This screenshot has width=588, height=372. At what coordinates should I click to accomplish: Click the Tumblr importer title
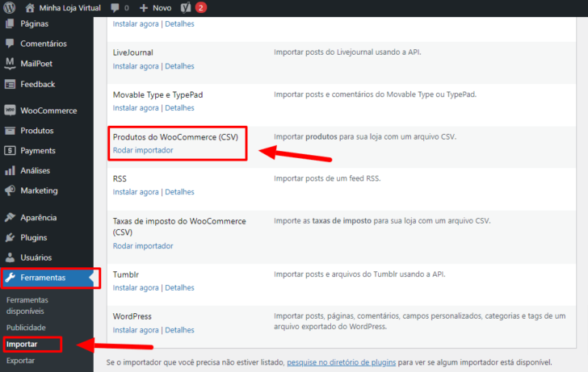pos(126,274)
